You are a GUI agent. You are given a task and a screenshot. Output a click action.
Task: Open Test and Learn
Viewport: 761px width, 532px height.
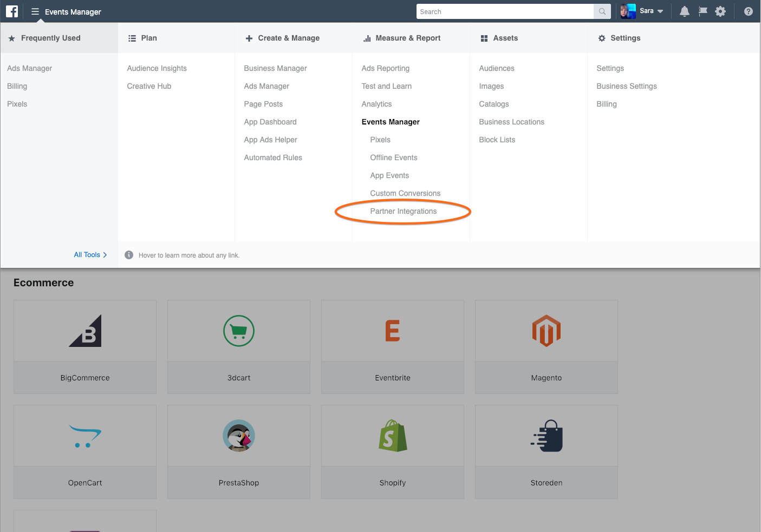click(387, 86)
